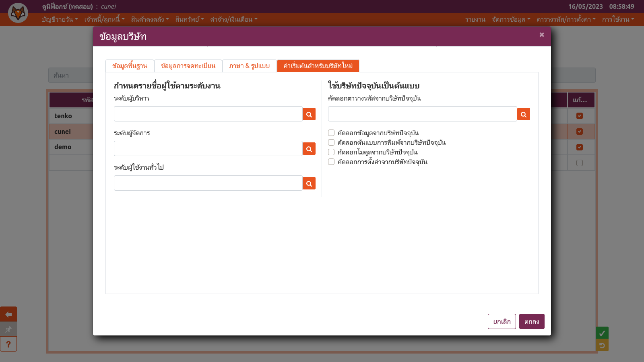Click search icon for ระดับผู้บริหาร field
This screenshot has height=362, width=644.
pos(309,114)
